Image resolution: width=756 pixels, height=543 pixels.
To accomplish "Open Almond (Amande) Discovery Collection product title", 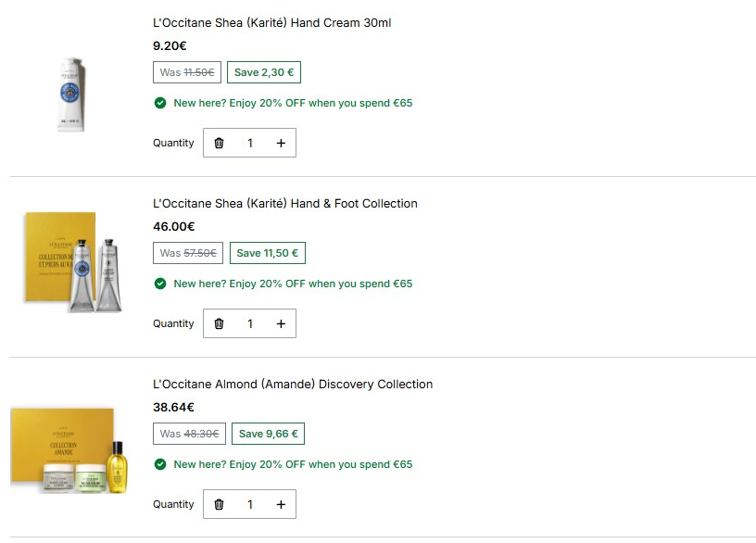I will [x=293, y=385].
